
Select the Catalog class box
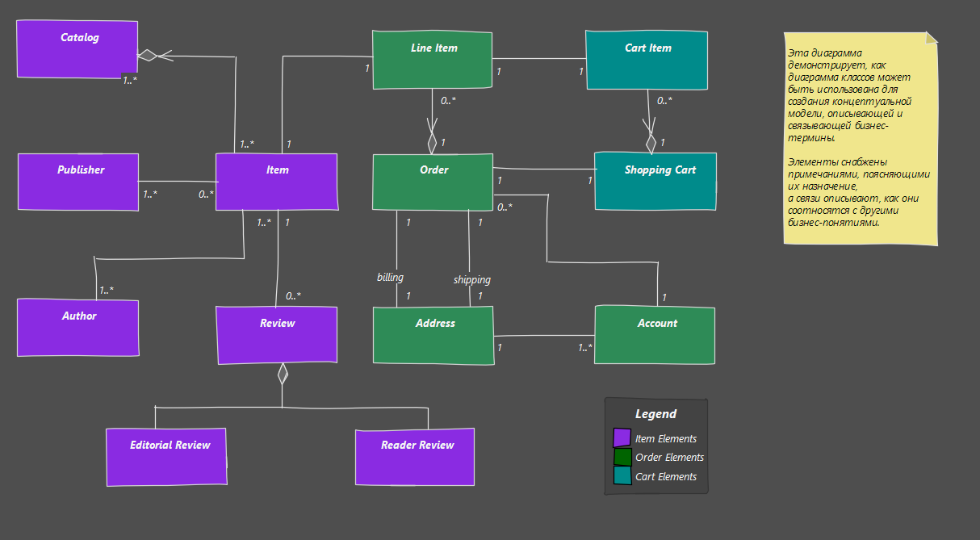(x=77, y=49)
